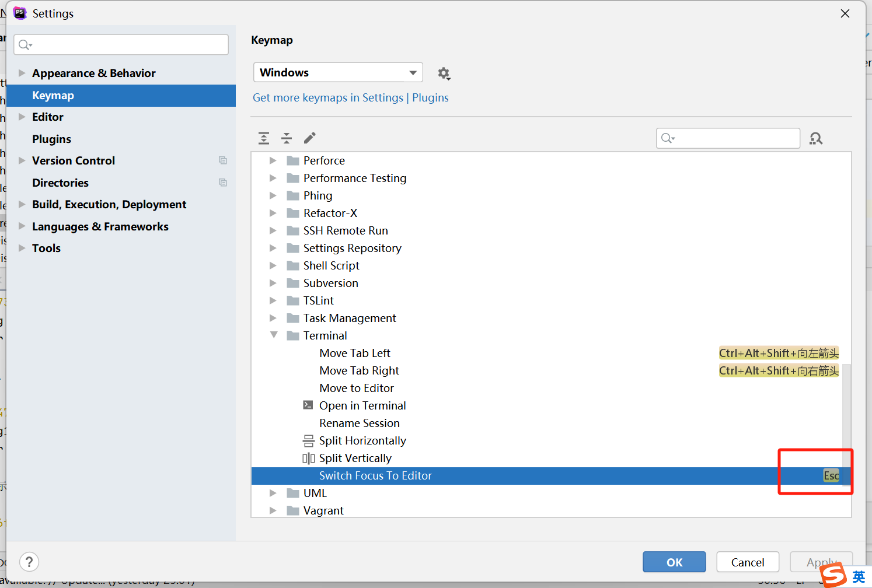Click the project-level icon beside Directories
The image size is (872, 588).
pyautogui.click(x=223, y=183)
